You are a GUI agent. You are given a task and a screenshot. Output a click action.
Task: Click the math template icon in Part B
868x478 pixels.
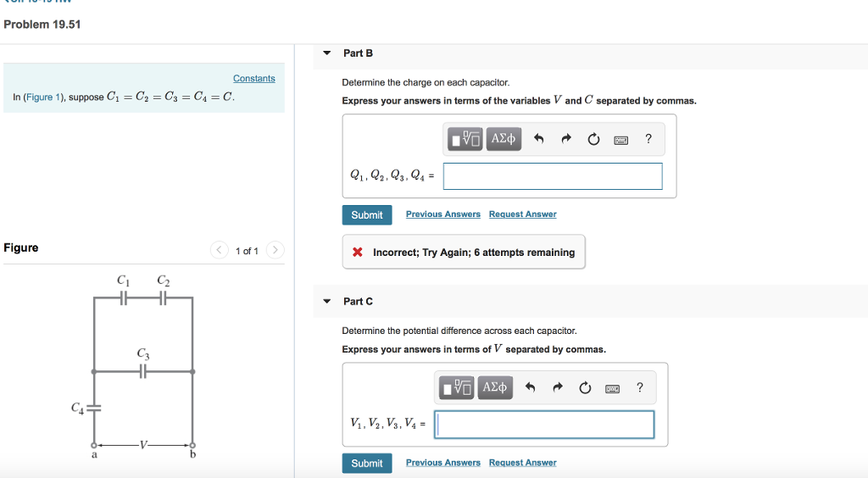pos(465,138)
